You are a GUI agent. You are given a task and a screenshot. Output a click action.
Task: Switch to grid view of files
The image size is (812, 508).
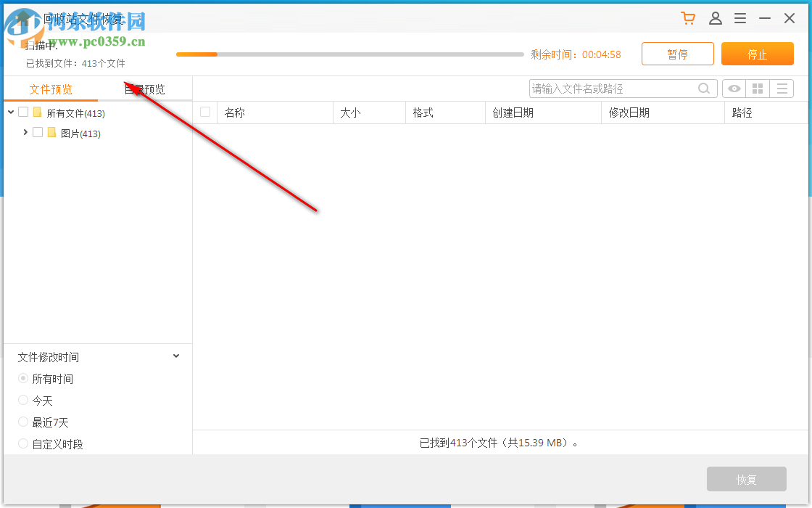(x=757, y=88)
